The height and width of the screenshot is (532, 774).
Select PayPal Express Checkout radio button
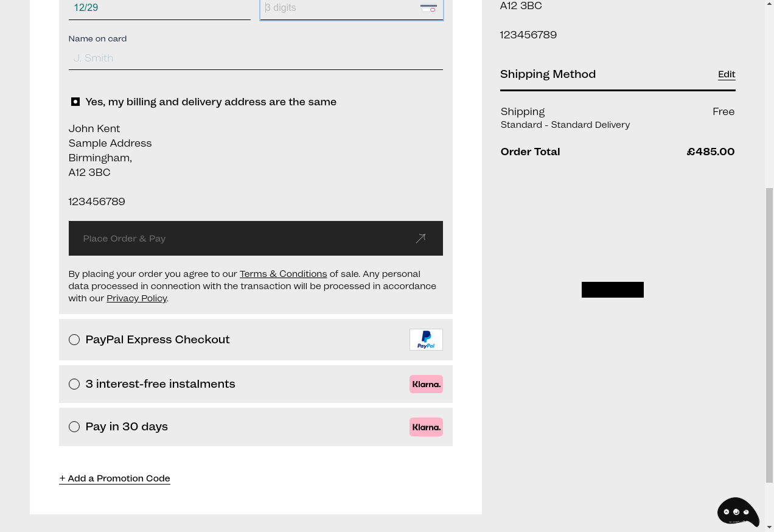coord(74,340)
